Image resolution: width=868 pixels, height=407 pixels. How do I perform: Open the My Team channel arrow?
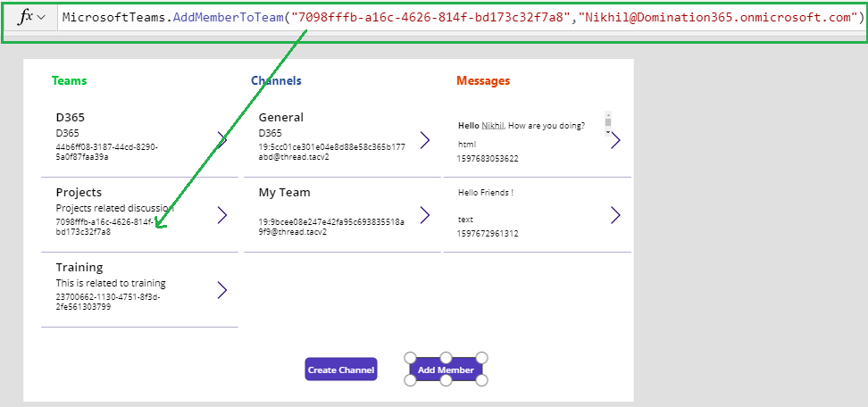425,215
